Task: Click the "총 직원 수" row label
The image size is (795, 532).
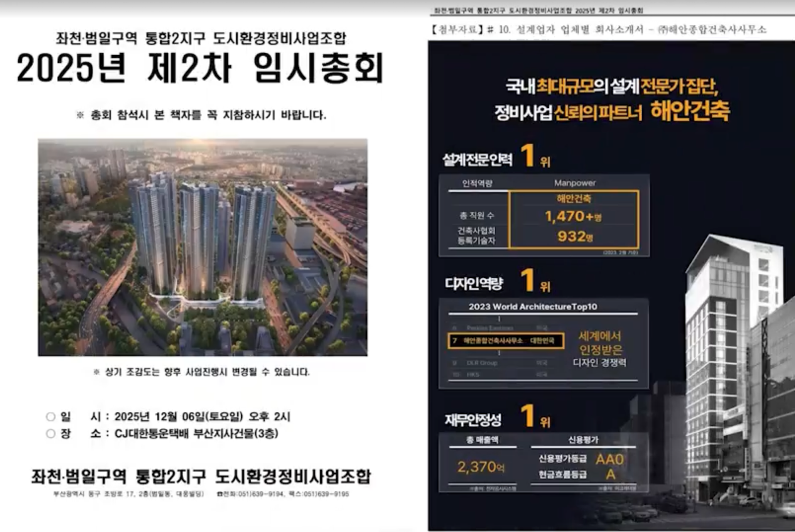Action: point(477,216)
